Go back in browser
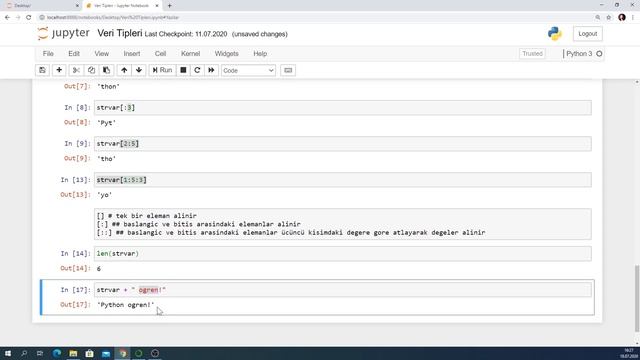 7,18
